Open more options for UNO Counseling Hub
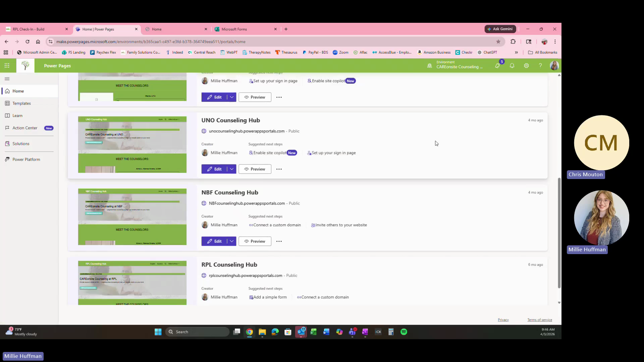This screenshot has height=362, width=644. point(279,169)
